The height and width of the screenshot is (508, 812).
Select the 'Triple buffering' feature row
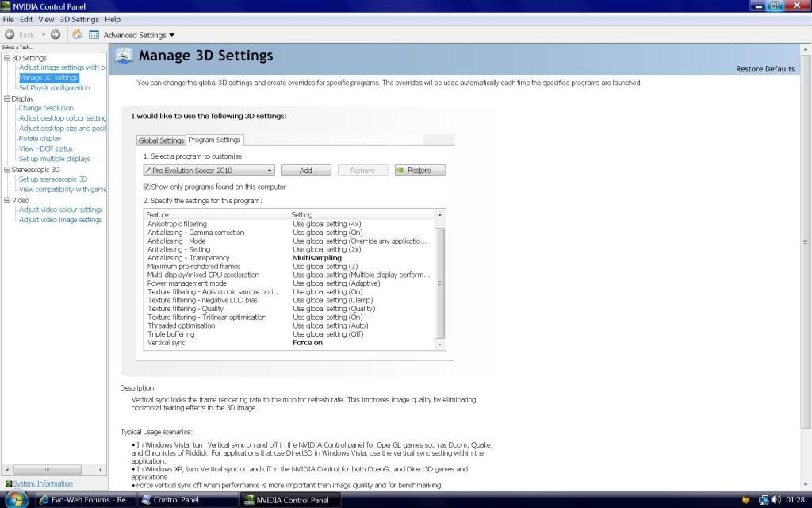coord(289,334)
